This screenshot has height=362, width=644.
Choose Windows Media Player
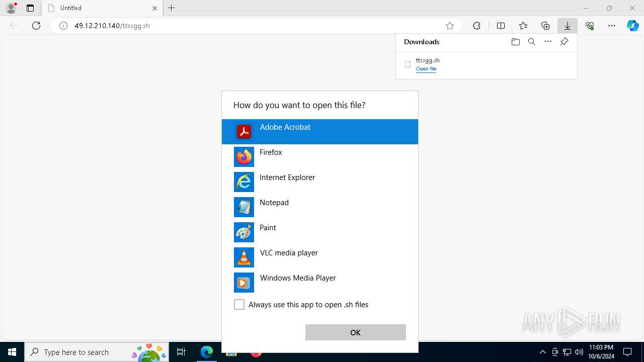pos(319,283)
